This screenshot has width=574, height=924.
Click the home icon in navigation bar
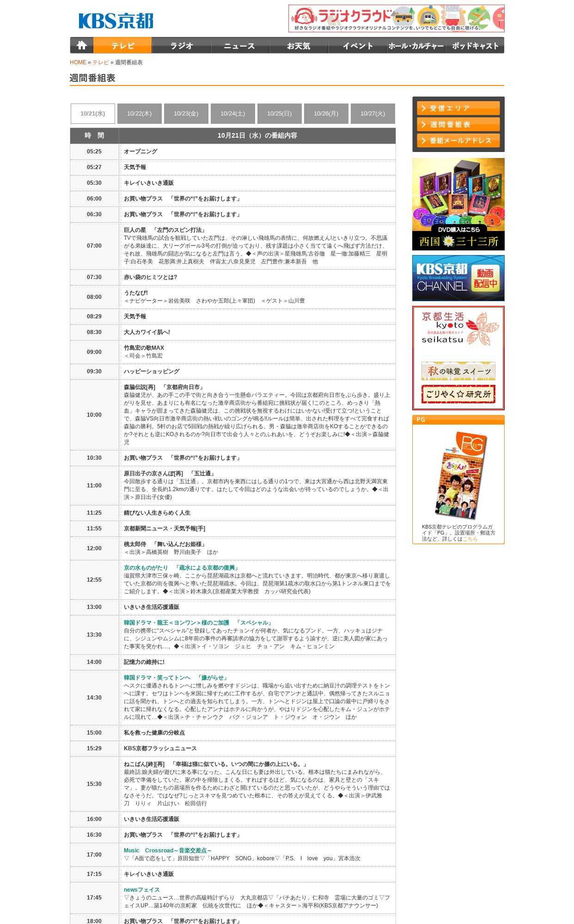click(x=82, y=45)
